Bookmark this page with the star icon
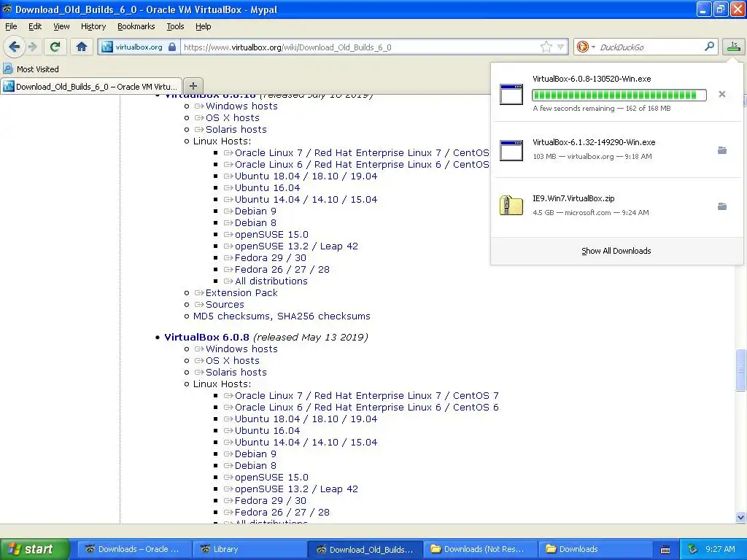The image size is (747, 560). point(546,47)
